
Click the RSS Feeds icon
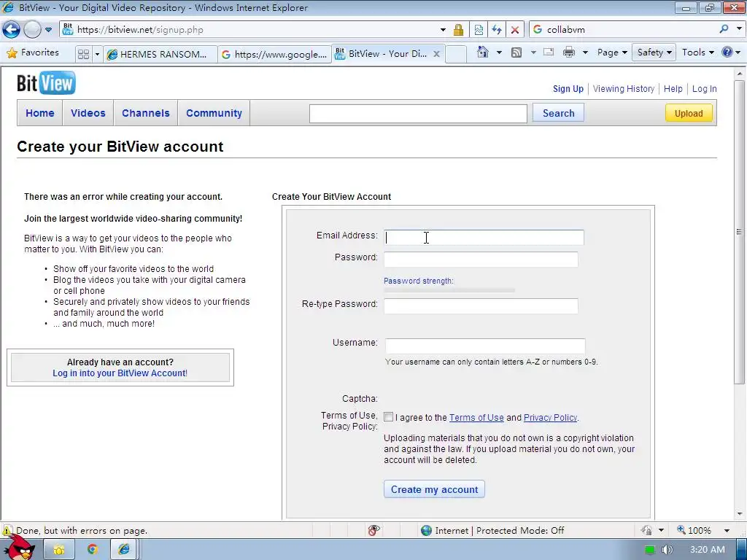click(516, 52)
